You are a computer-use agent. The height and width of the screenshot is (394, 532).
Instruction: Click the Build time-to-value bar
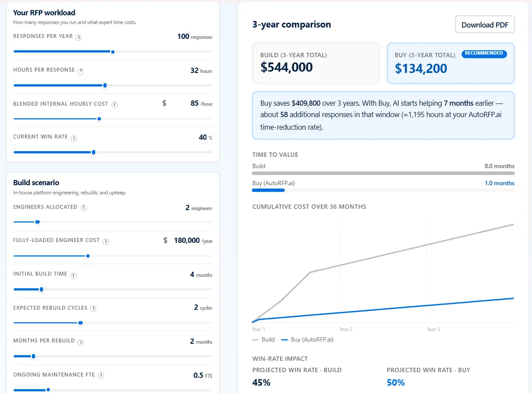click(x=383, y=173)
